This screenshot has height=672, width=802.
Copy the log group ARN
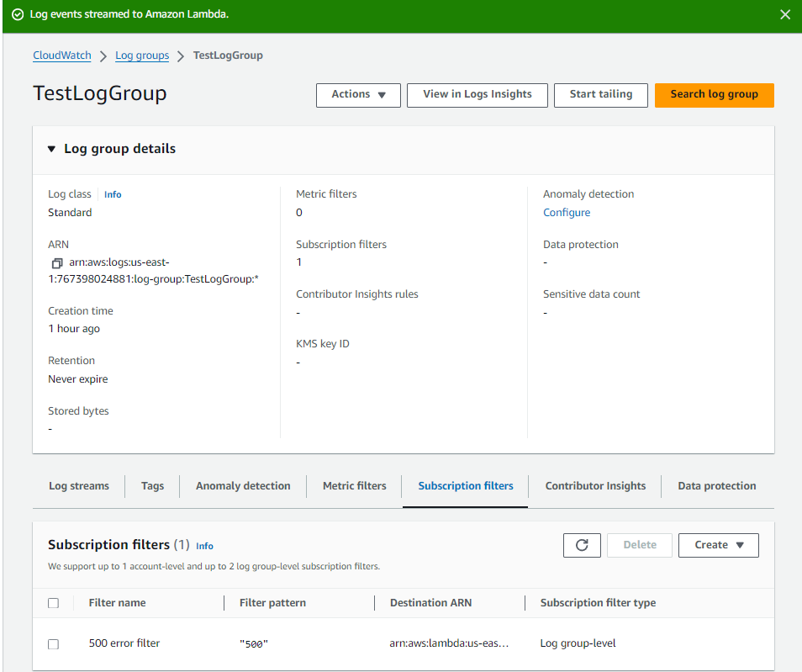[x=57, y=262]
